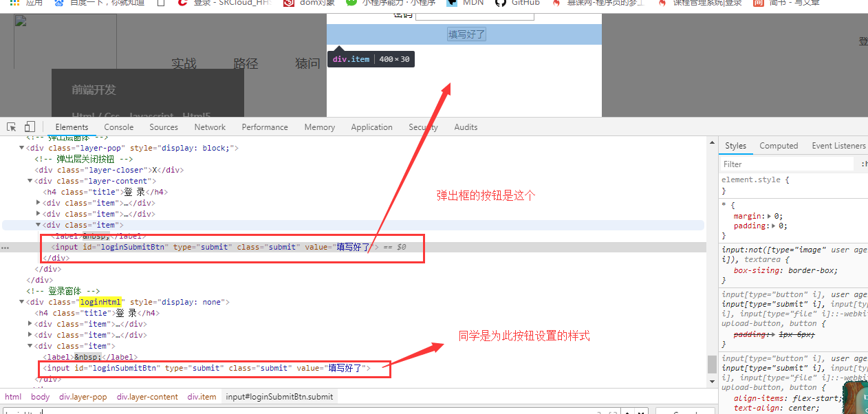Screen dimensions: 868x414
Task: Collapse the div.loginHtml node
Action: coord(22,302)
